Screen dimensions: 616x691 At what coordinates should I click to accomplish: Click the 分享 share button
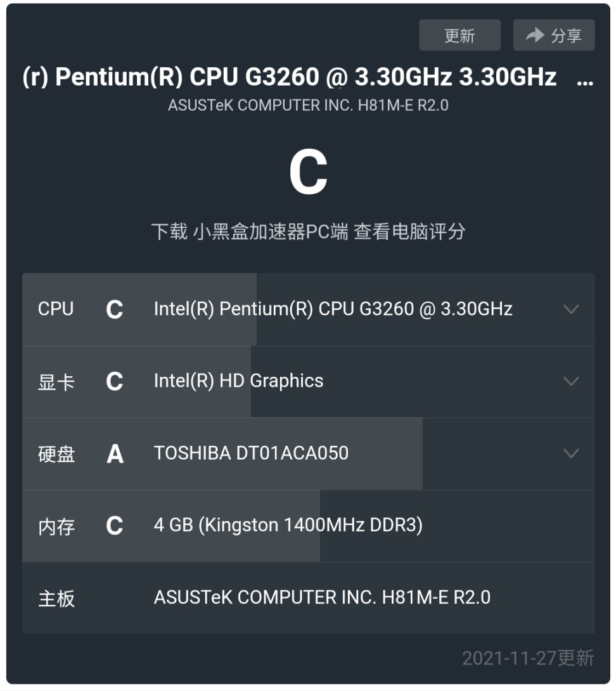(x=553, y=35)
